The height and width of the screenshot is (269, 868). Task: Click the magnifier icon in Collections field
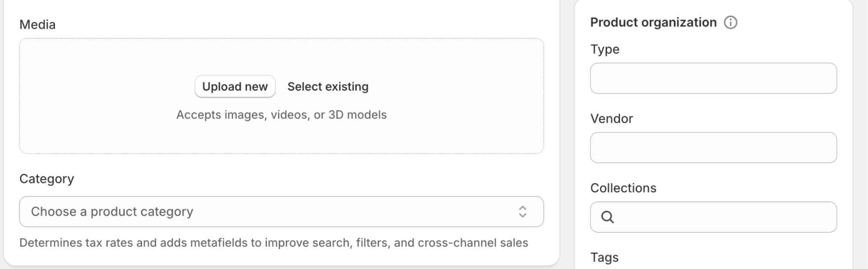[607, 217]
